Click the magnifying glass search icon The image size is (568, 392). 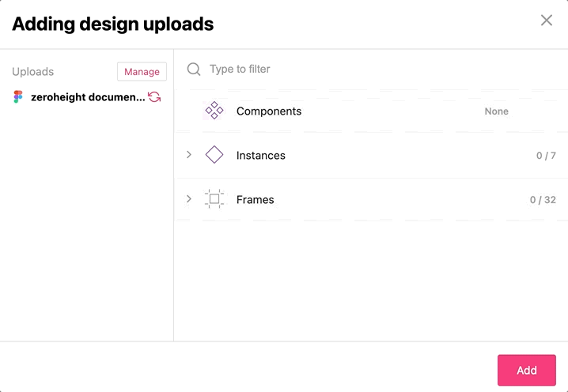(x=194, y=69)
